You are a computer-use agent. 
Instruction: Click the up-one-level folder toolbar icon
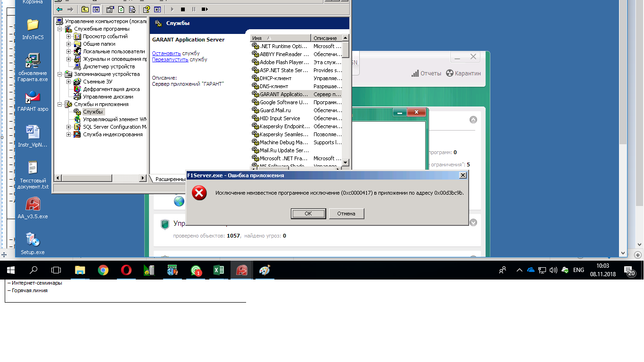tap(85, 9)
